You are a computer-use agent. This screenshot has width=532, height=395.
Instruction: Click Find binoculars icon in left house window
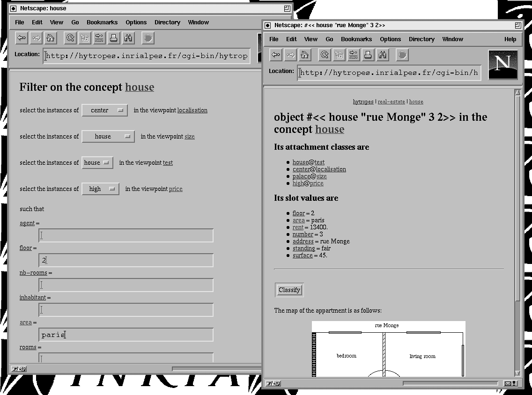pos(128,38)
